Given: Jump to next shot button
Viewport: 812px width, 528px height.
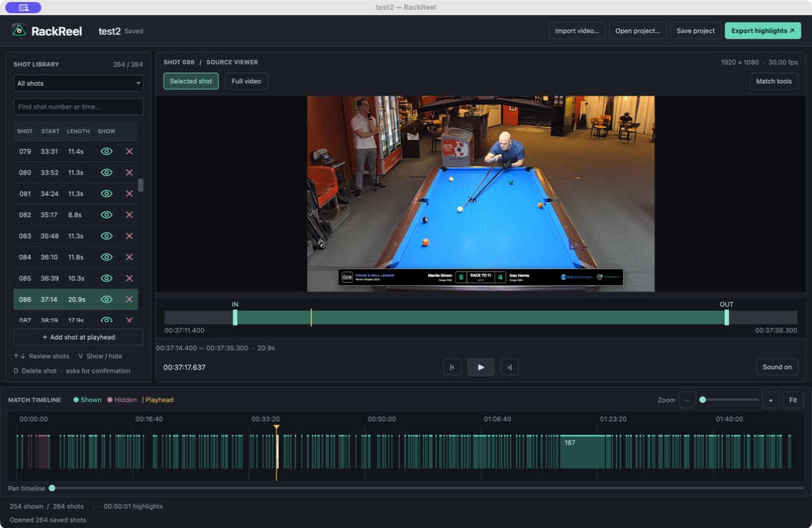Looking at the screenshot, I should click(x=510, y=367).
